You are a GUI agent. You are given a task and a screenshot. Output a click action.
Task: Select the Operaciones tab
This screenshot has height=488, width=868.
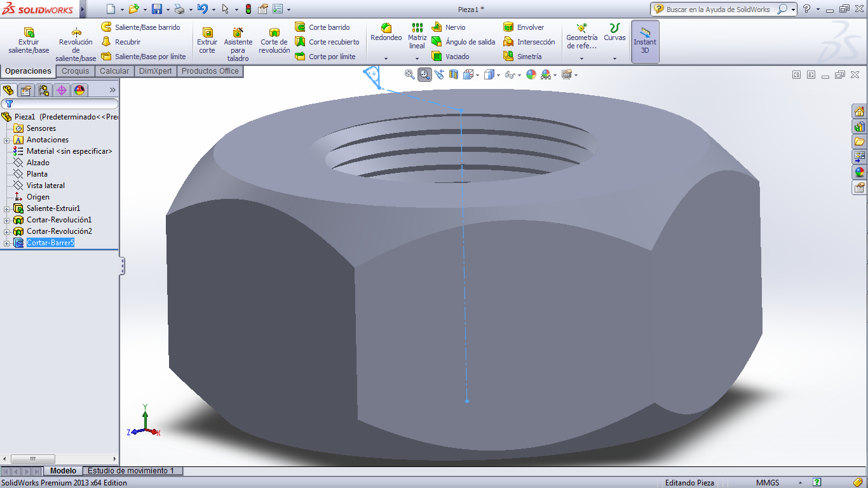[28, 71]
